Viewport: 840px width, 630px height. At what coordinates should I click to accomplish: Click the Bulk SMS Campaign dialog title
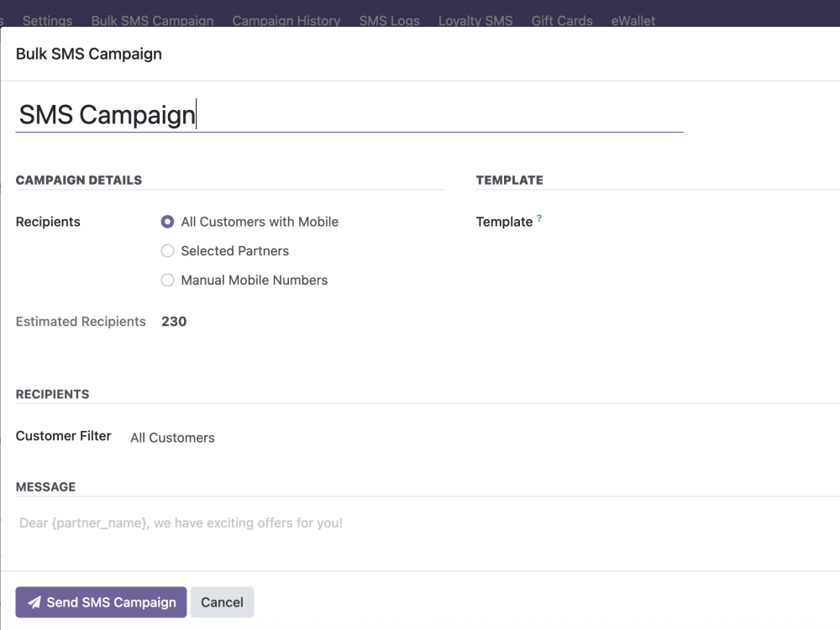pyautogui.click(x=89, y=54)
